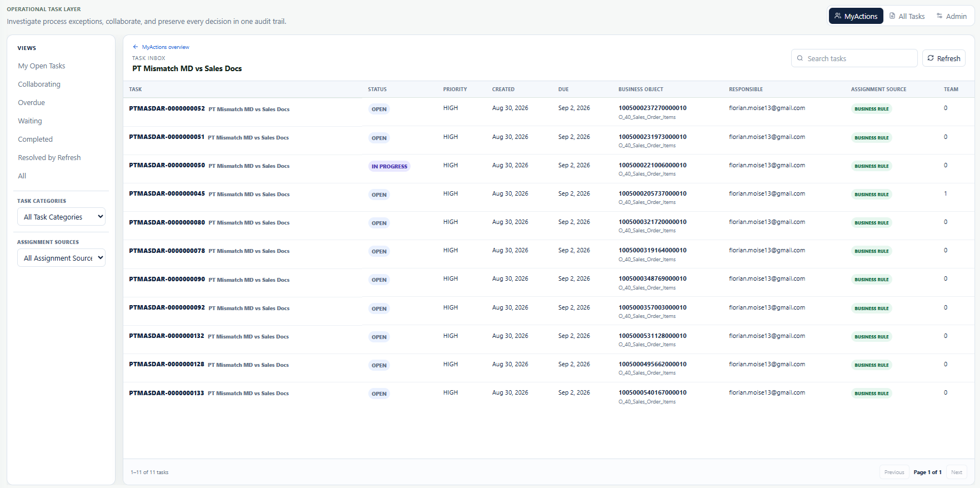Click the RESPONSIBLE column header
980x488 pixels.
pyautogui.click(x=746, y=89)
